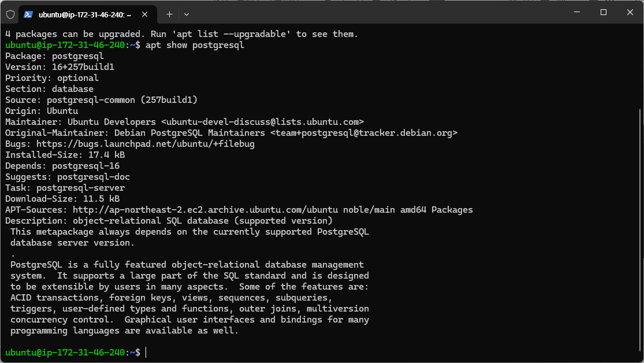
Task: Click the shield icon in the title bar
Action: [10, 14]
